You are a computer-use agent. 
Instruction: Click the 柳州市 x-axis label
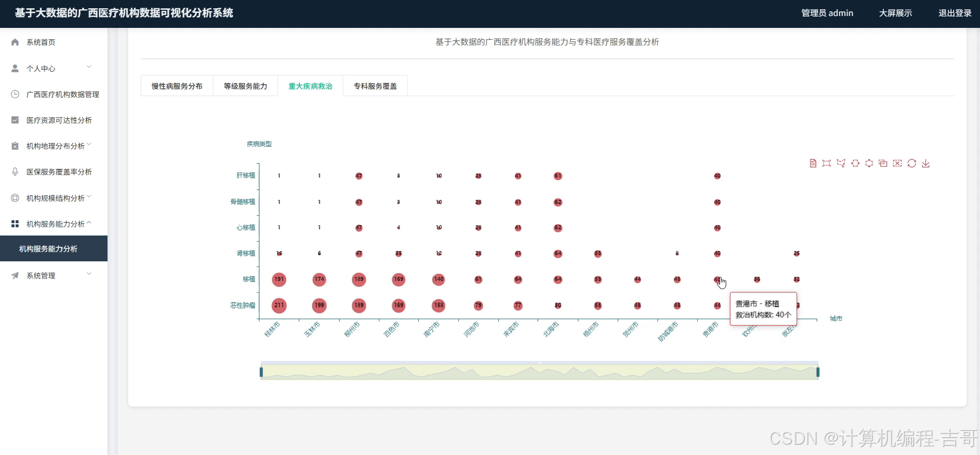tap(351, 329)
